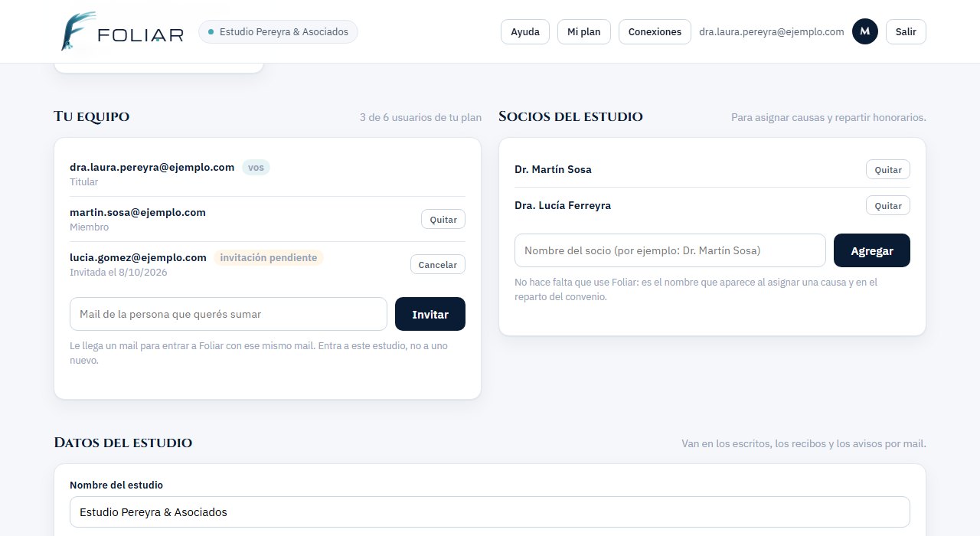Click the Agregar button
Screen dimensions: 980x536
(x=872, y=250)
